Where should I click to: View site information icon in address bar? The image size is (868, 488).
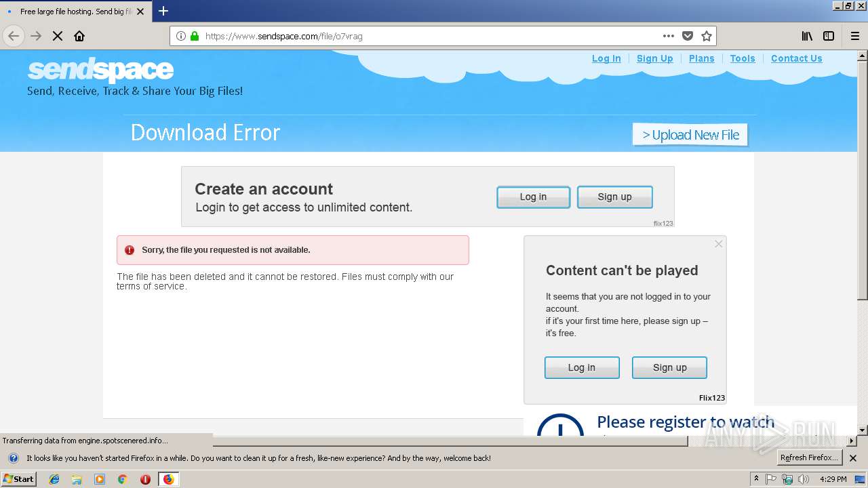click(181, 36)
